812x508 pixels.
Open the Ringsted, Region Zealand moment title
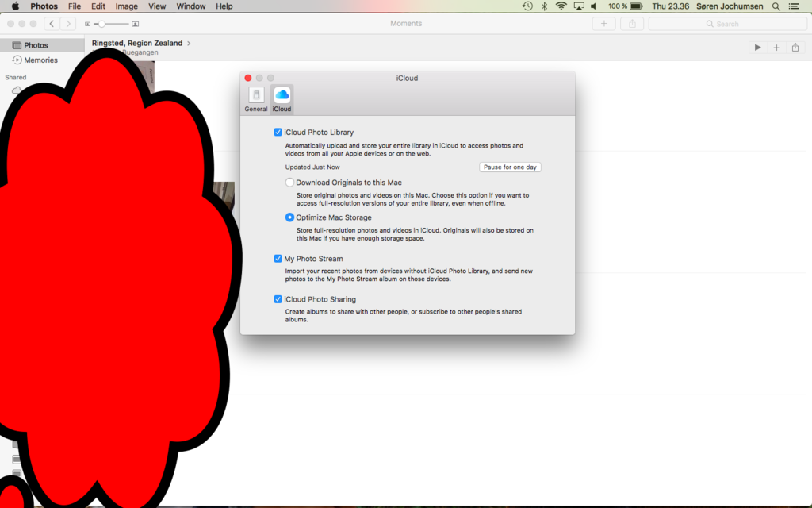tap(136, 43)
